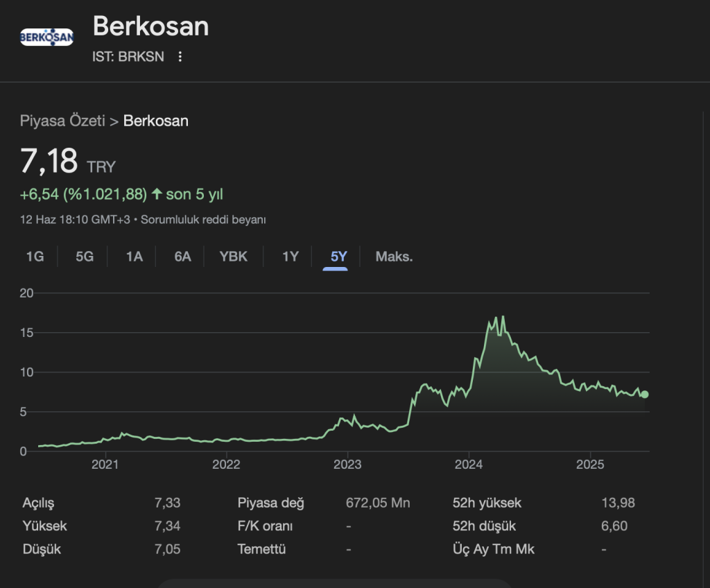Viewport: 710px width, 588px height.
Task: Choose the YBK year-to-date tab
Action: [x=233, y=257]
